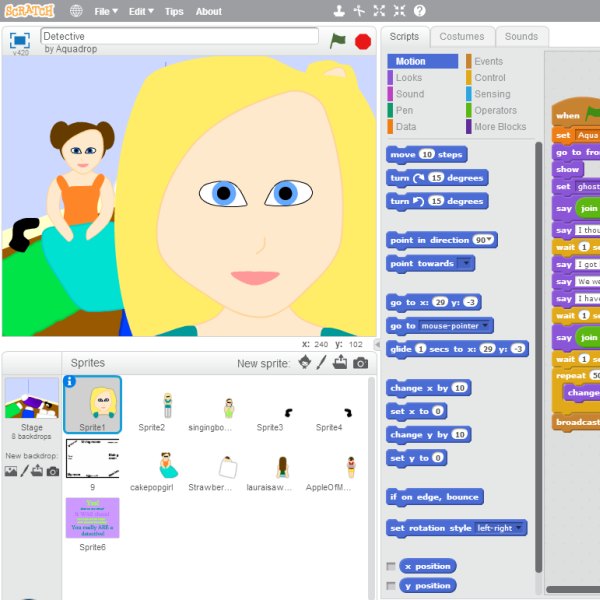Create new sprite from camera

pos(360,363)
